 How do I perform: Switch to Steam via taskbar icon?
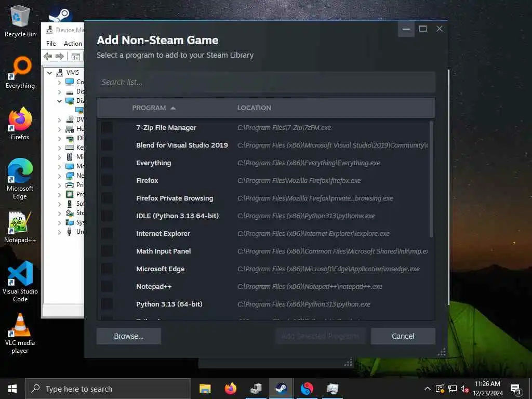pyautogui.click(x=281, y=389)
